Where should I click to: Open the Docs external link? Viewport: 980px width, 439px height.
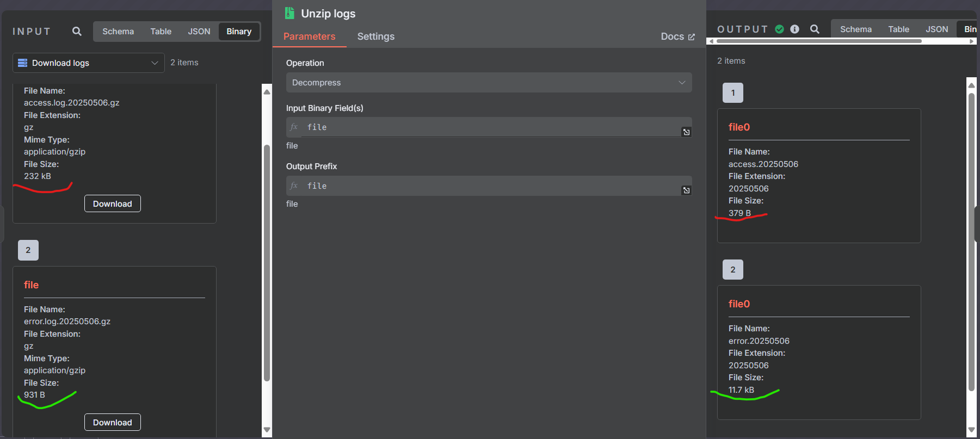677,36
